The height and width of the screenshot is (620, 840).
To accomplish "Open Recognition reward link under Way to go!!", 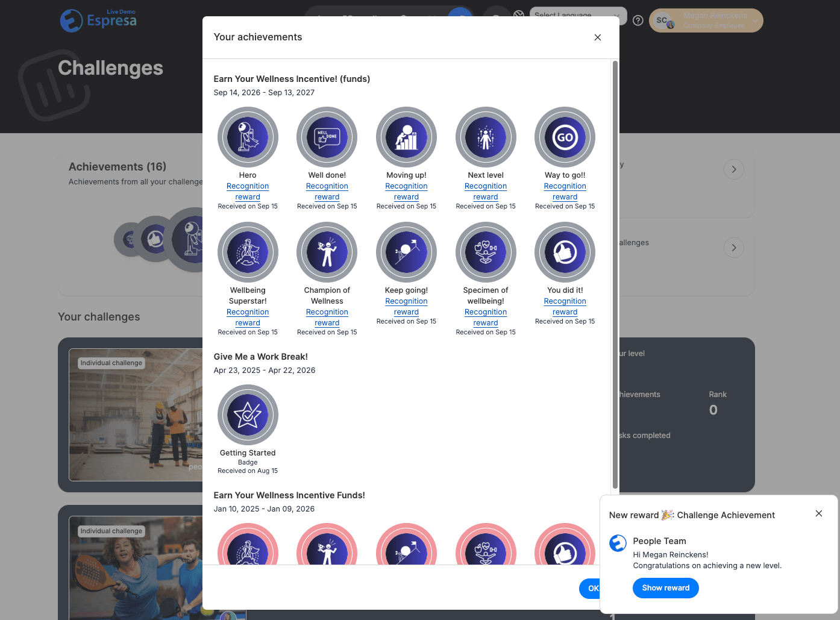I will click(x=565, y=192).
